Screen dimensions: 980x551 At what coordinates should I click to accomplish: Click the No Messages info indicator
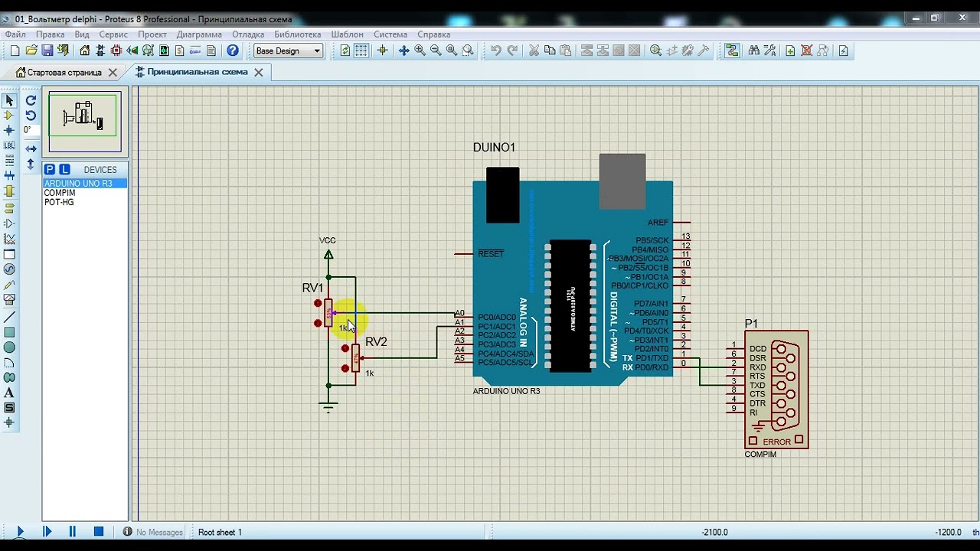pos(153,532)
